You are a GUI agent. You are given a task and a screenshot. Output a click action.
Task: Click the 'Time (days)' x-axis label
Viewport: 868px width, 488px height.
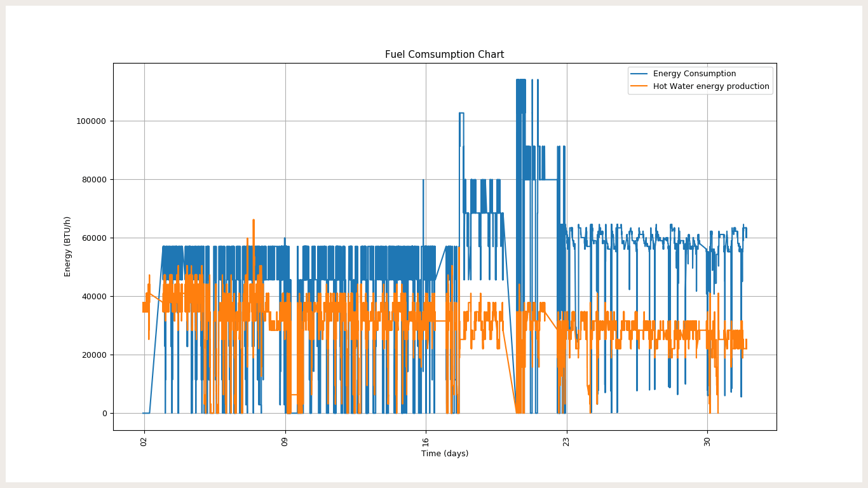pyautogui.click(x=446, y=454)
